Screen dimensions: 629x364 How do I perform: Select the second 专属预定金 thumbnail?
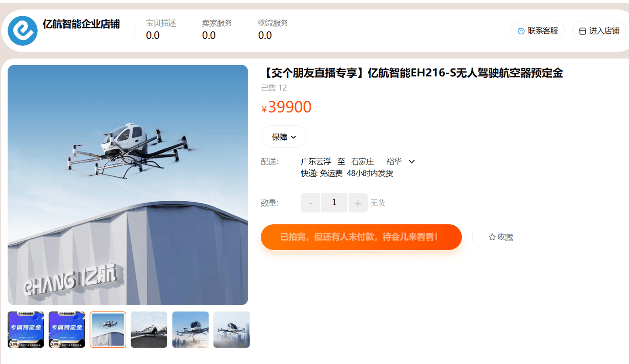tap(67, 330)
